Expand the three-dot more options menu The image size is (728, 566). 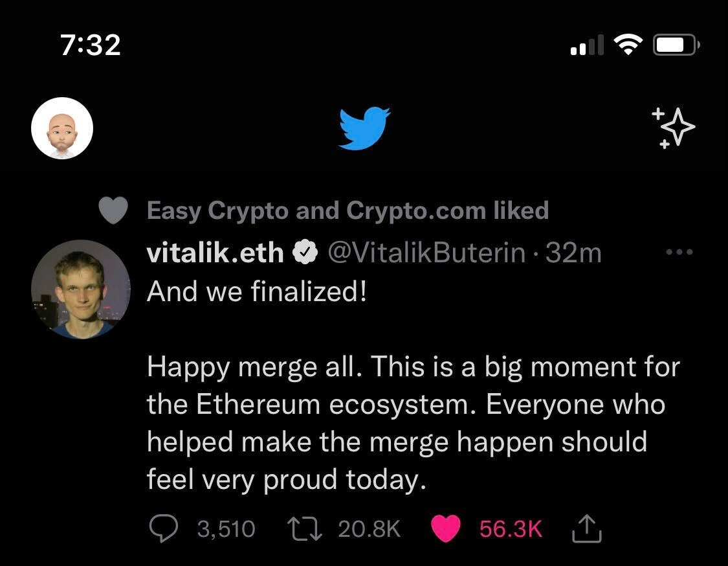(679, 252)
